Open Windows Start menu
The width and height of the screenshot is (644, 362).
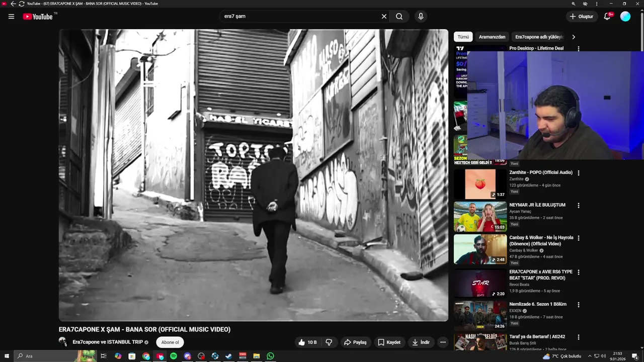[x=7, y=356]
